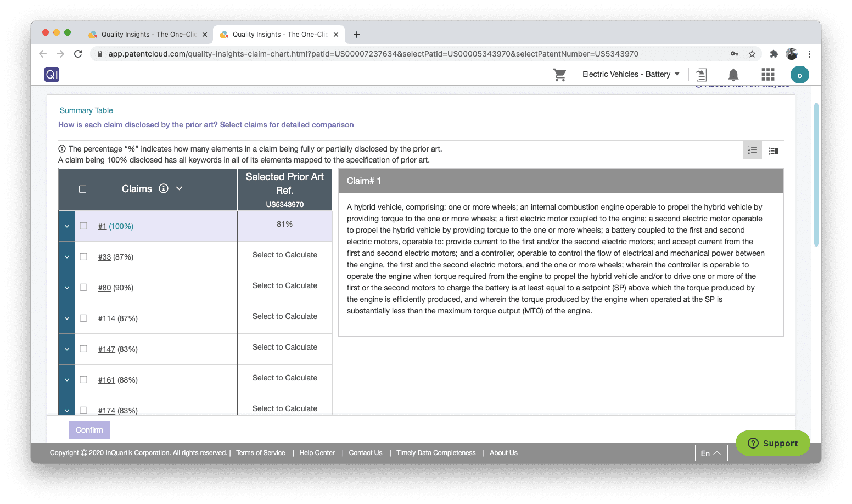Close the active Quality Insights tab
This screenshot has height=504, width=852.
(x=336, y=35)
